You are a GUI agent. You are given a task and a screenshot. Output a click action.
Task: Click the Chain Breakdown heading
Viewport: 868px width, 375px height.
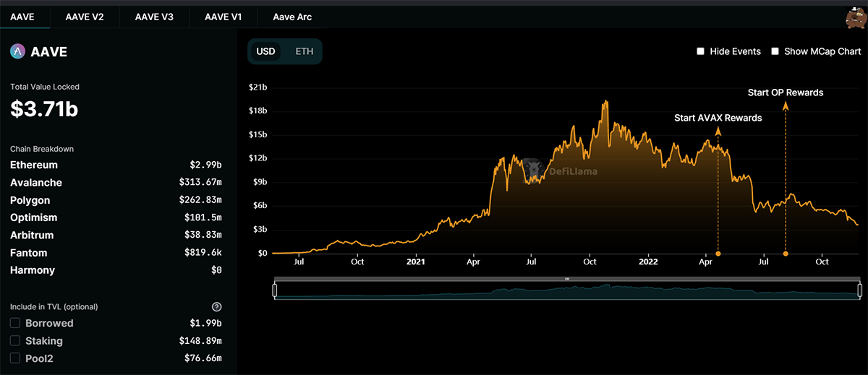pos(42,149)
